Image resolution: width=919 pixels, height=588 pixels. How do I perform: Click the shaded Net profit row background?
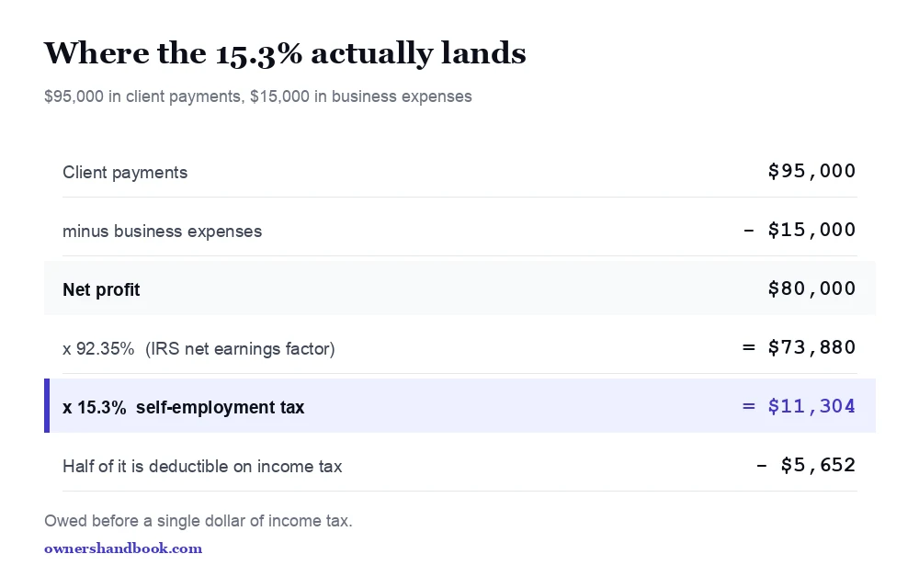click(x=460, y=288)
